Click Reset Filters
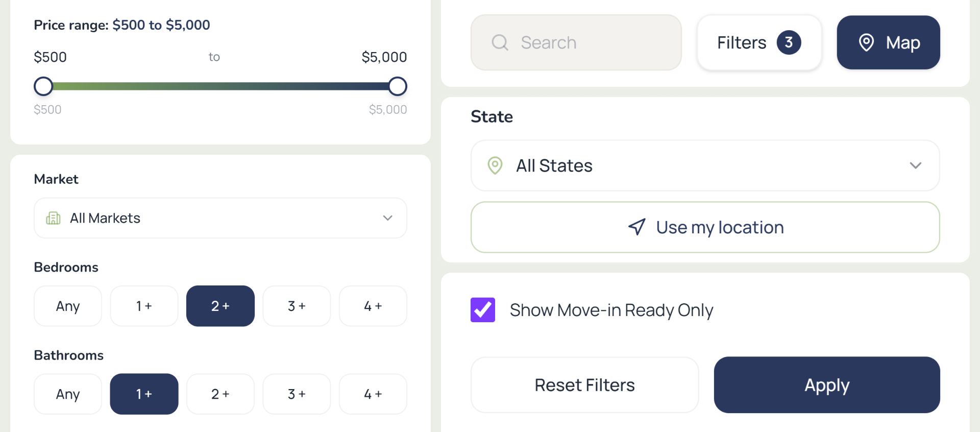Screen dimensions: 980x432 pyautogui.click(x=584, y=385)
